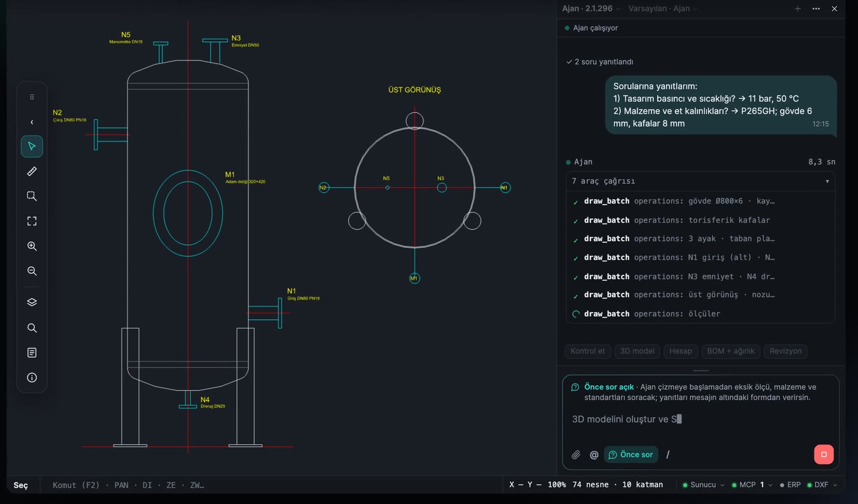Open slash commands in chat input
Viewport: 858px width, 504px height.
tap(668, 455)
